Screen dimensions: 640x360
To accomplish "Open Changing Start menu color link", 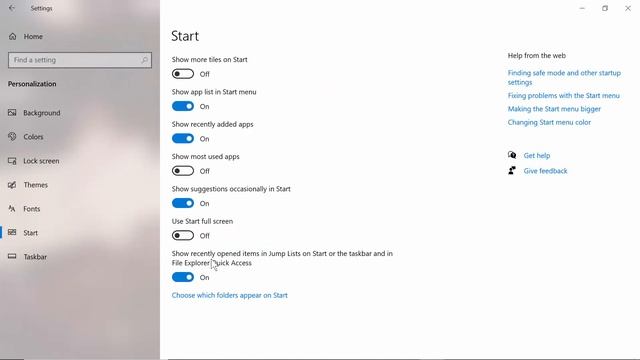I will click(x=549, y=122).
